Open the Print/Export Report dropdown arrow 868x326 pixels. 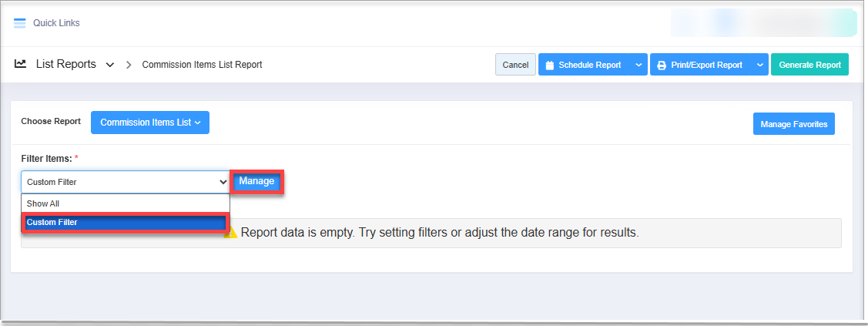click(759, 65)
